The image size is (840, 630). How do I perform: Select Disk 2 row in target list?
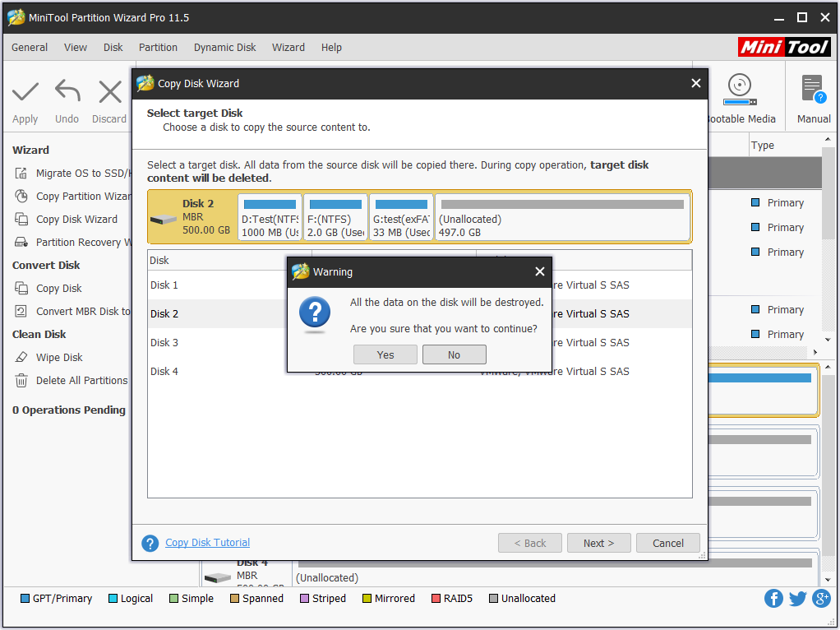pyautogui.click(x=419, y=314)
